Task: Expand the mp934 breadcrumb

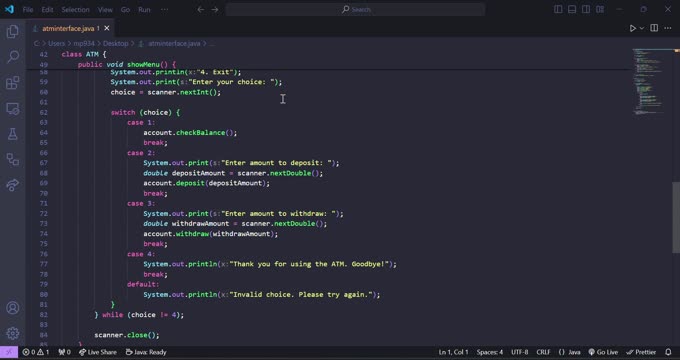Action: (84, 43)
